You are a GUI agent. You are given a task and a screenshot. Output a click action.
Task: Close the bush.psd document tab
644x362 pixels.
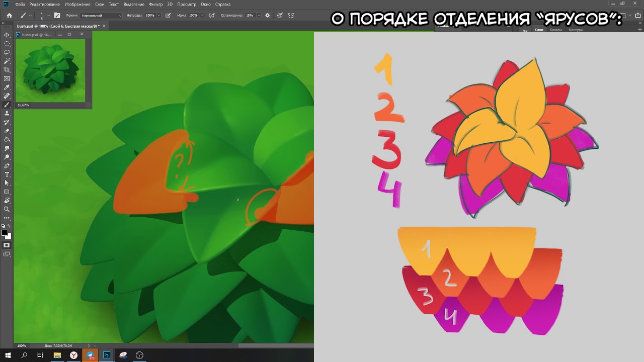(104, 26)
